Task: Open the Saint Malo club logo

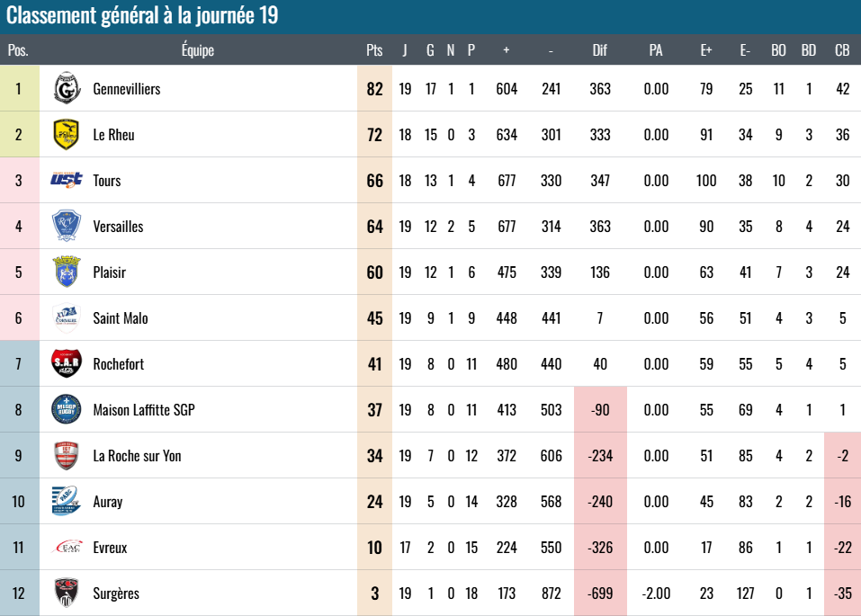Action: pos(67,317)
